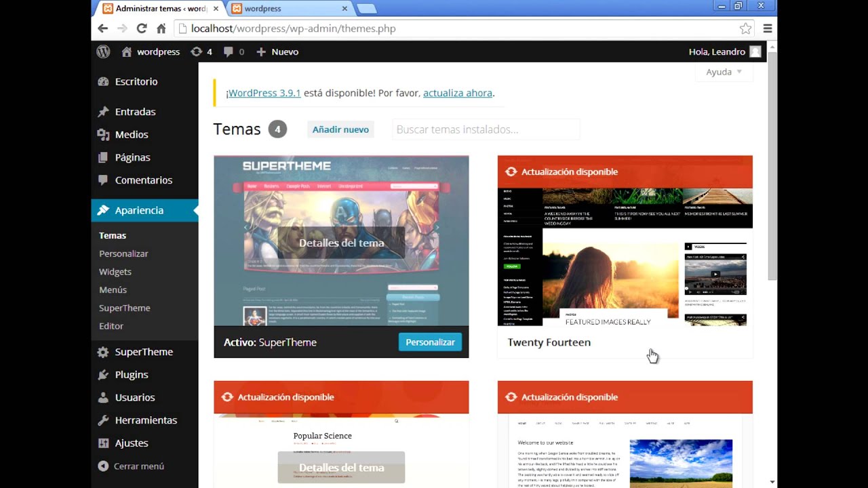
Task: Follow the WordPress 3.9.1 link
Action: [x=264, y=94]
